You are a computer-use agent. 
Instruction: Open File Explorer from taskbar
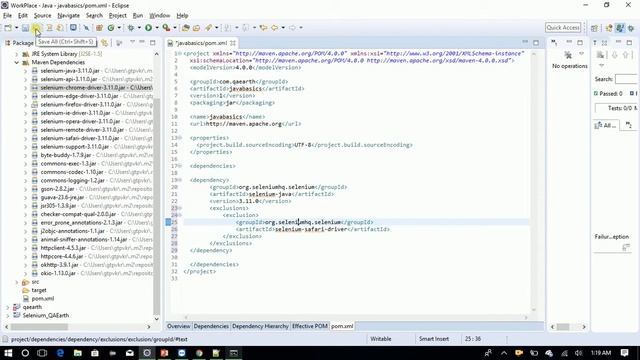[x=78, y=353]
